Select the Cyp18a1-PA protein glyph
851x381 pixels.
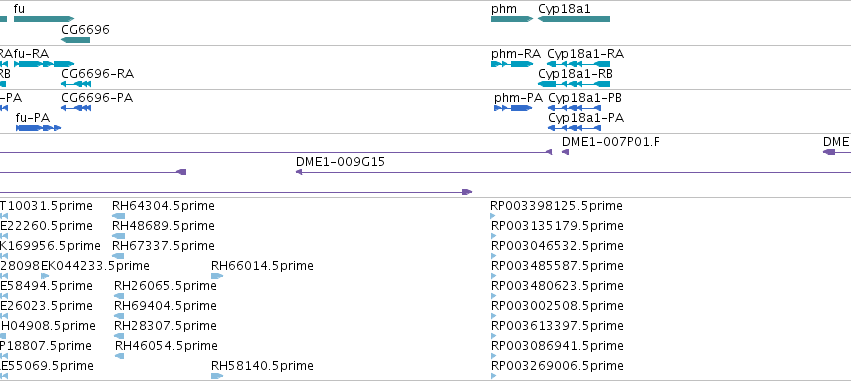coord(575,128)
